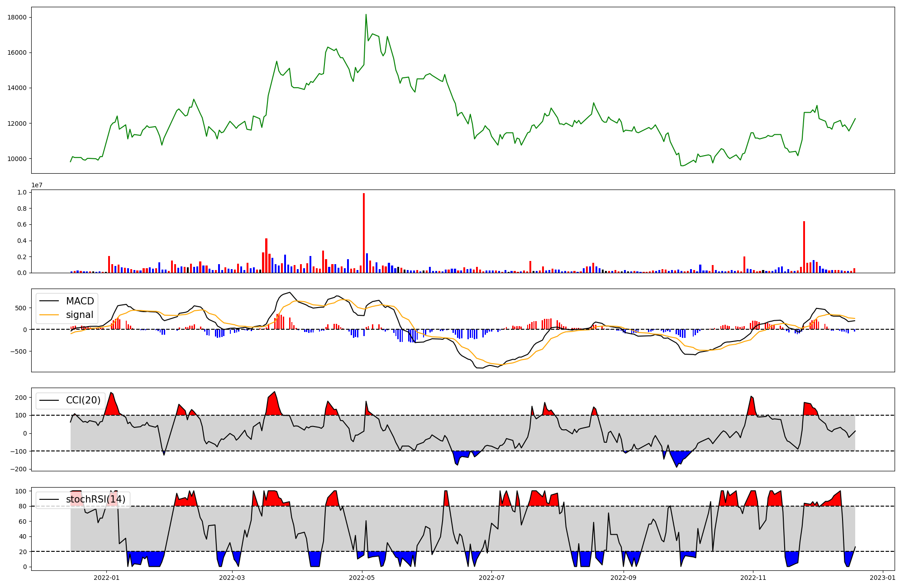Viewport: 905px width, 588px height.
Task: Click the 2022-07 date tick label
Action: click(x=491, y=578)
